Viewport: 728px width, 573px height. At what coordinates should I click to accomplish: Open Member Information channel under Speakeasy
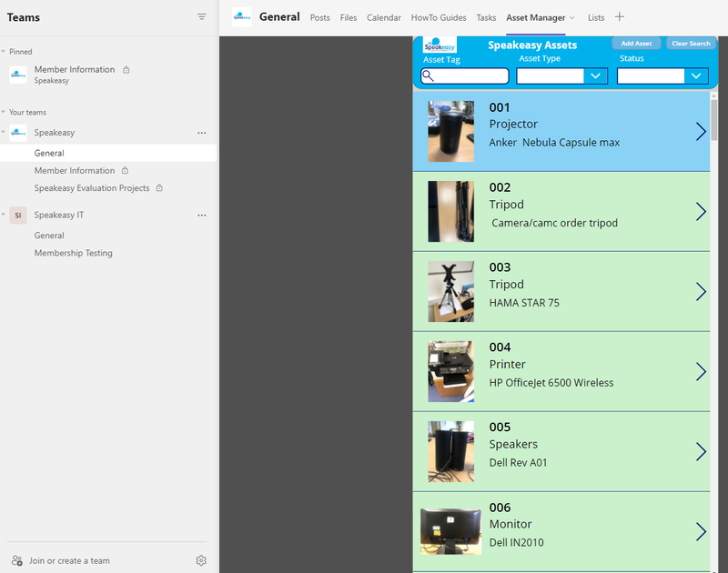[x=75, y=171]
